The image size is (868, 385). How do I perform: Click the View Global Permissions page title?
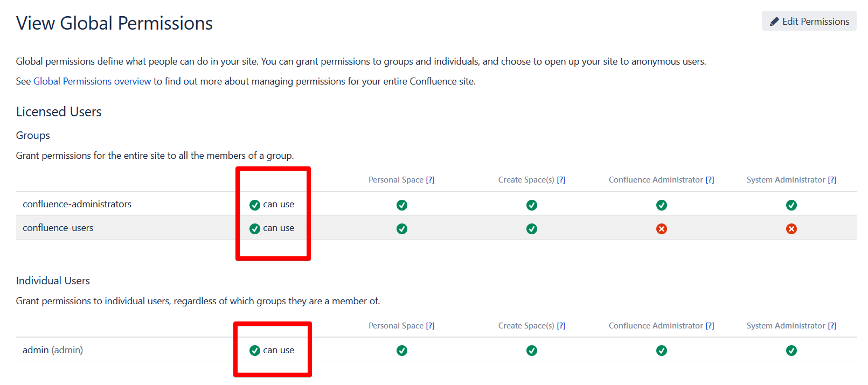point(114,23)
